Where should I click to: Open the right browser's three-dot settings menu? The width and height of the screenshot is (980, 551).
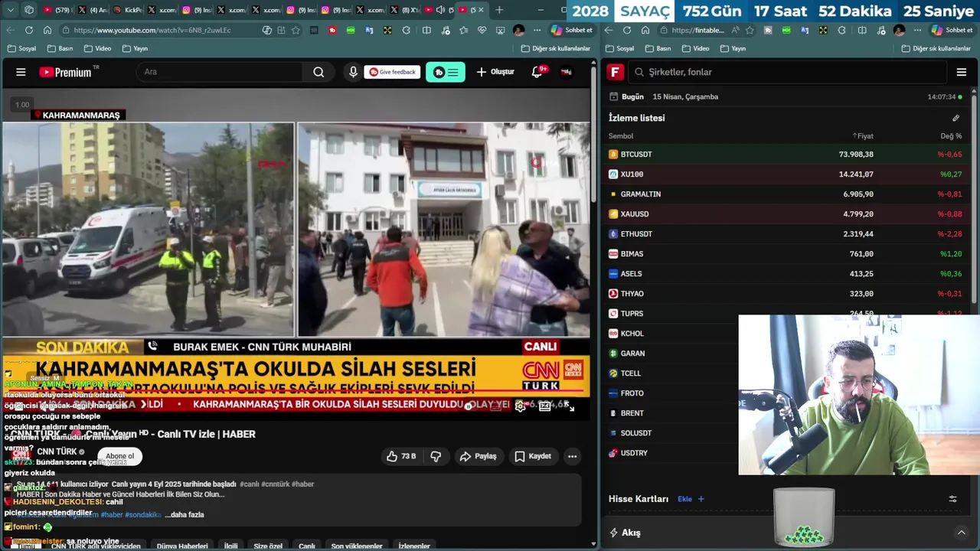pos(916,30)
